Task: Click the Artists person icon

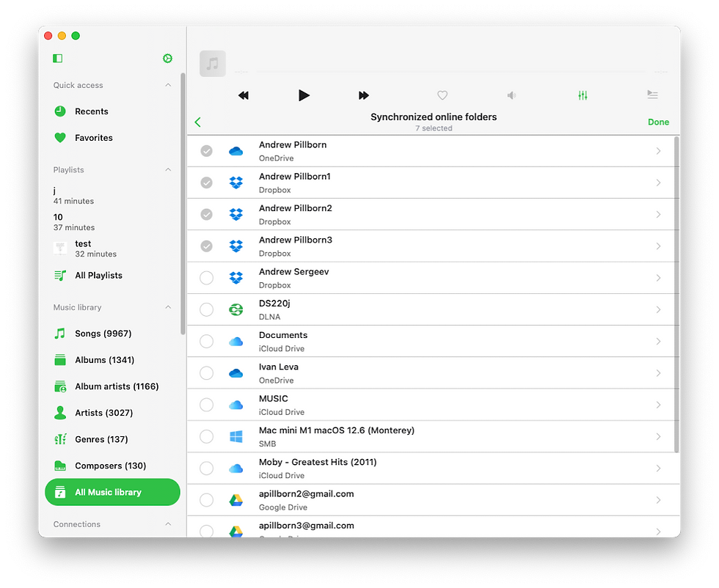Action: 60,413
